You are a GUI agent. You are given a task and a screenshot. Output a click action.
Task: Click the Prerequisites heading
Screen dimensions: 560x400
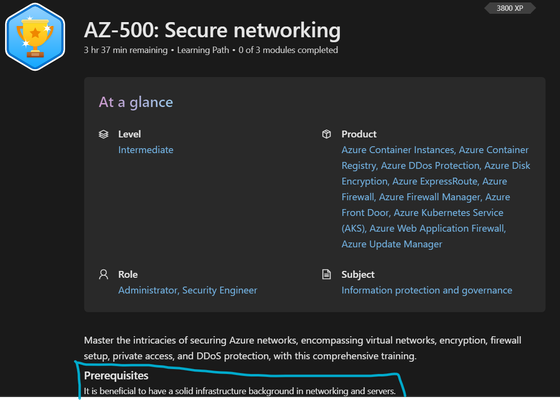pos(116,376)
